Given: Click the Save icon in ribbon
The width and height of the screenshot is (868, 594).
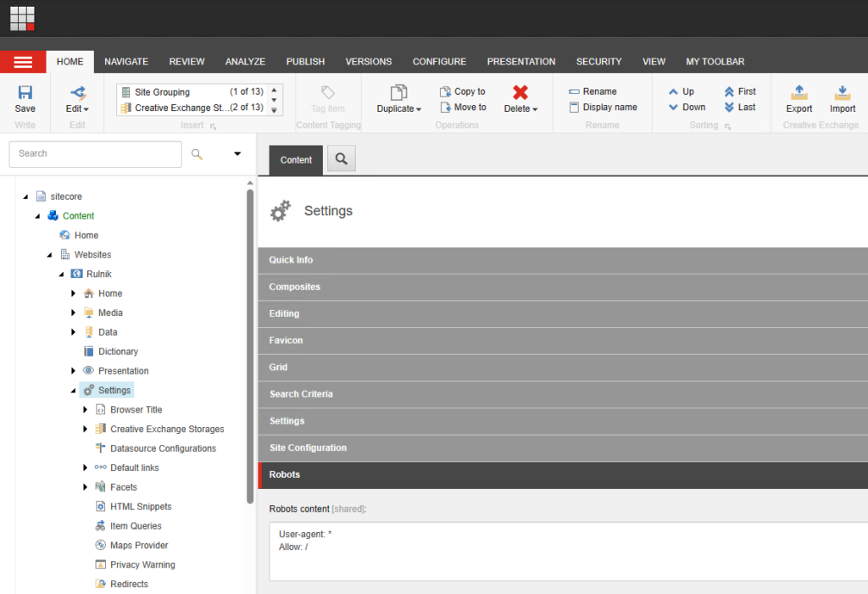Looking at the screenshot, I should [x=25, y=93].
